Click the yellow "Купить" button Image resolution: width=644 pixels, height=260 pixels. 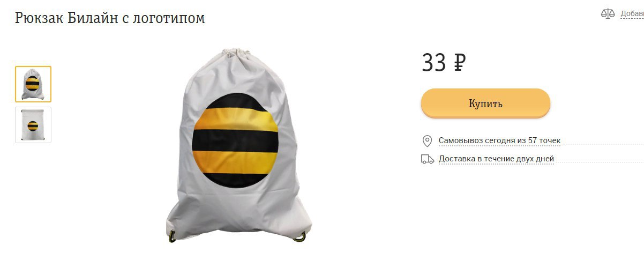(x=485, y=103)
